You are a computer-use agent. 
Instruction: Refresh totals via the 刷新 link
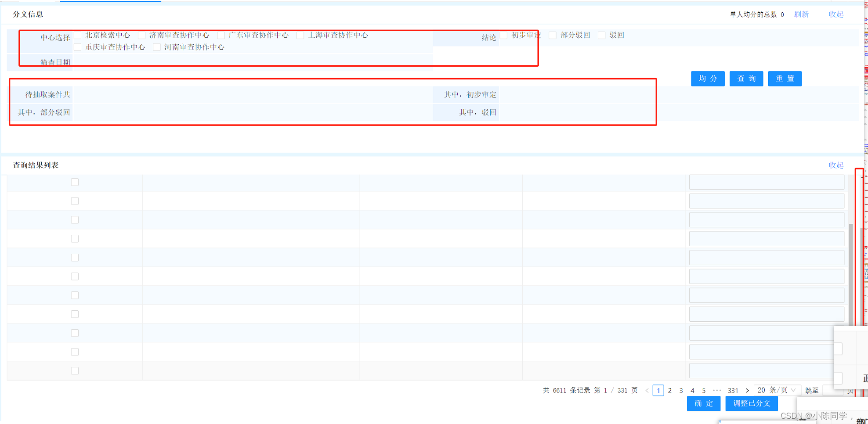801,14
